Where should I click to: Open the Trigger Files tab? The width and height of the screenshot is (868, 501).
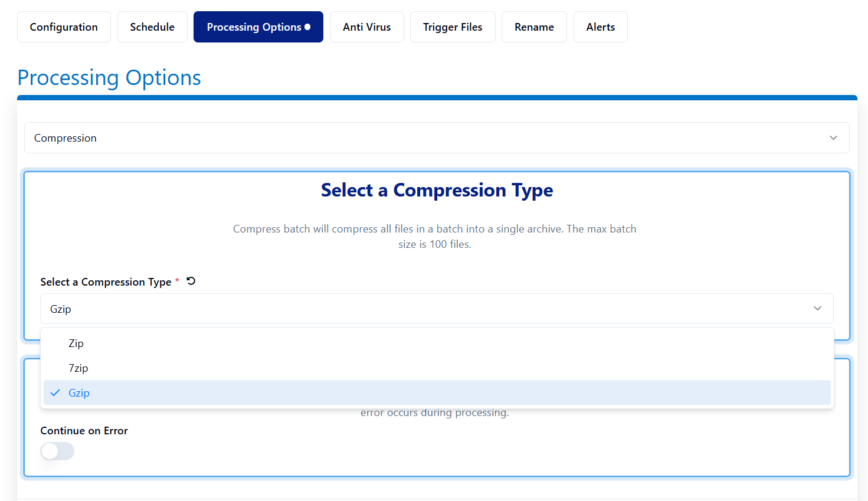coord(453,27)
